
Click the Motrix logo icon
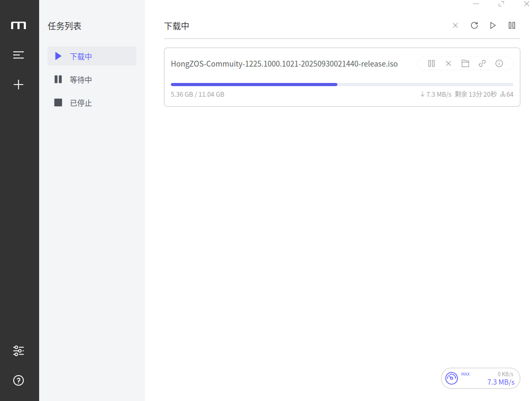pyautogui.click(x=19, y=25)
